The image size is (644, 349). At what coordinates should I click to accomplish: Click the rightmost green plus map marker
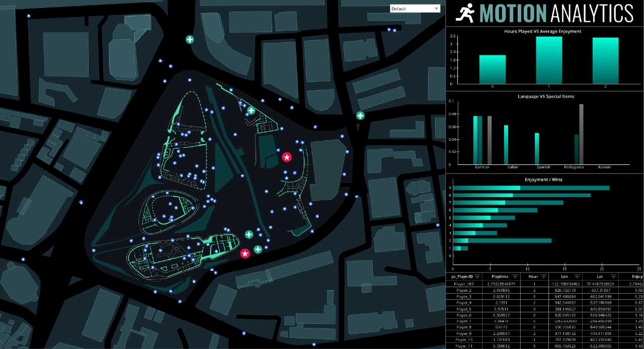coord(360,116)
